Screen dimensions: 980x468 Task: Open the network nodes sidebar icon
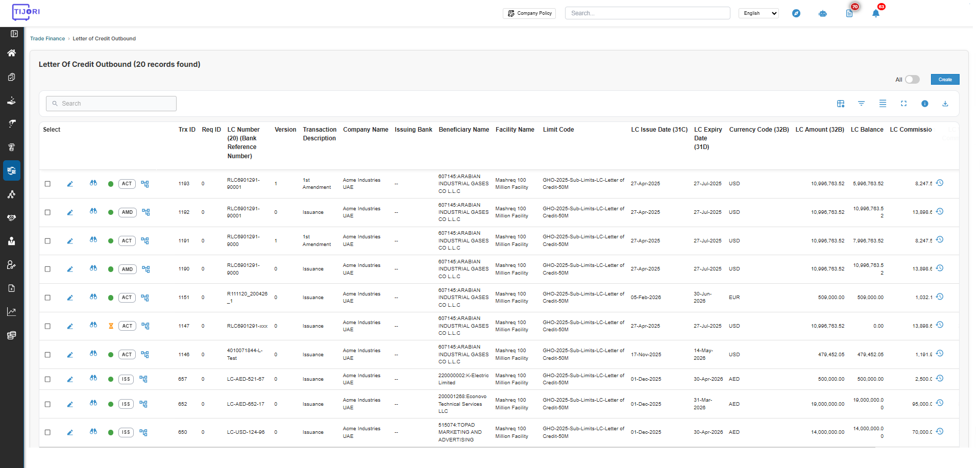coord(11,194)
